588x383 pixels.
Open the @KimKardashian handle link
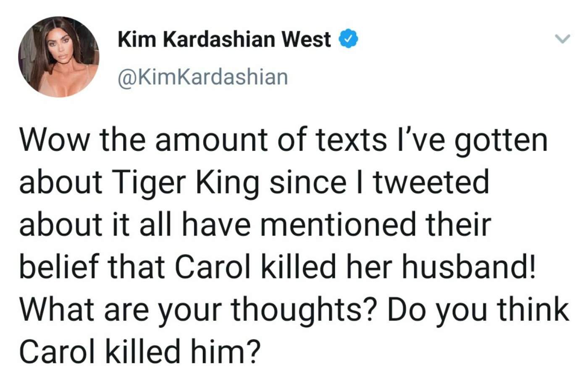point(203,77)
